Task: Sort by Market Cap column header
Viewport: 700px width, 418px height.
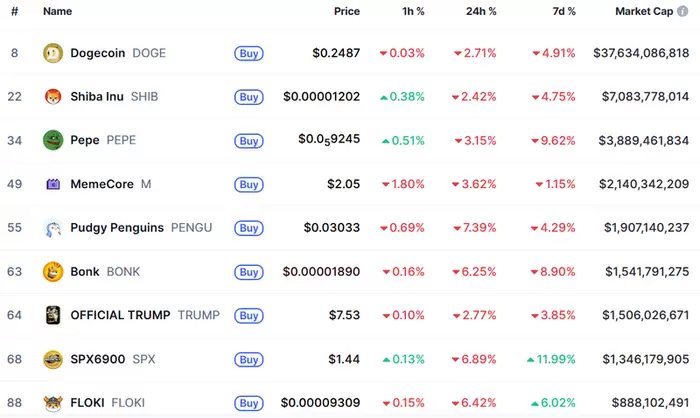Action: 643,11
